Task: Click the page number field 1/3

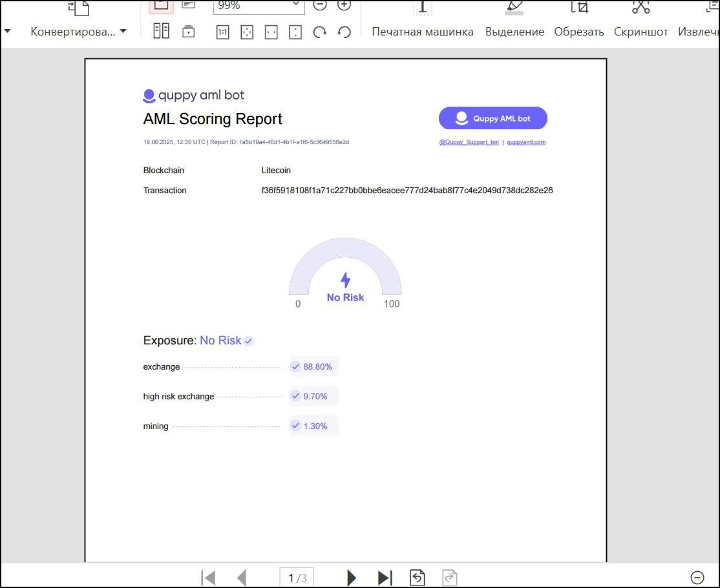Action: pos(297,578)
